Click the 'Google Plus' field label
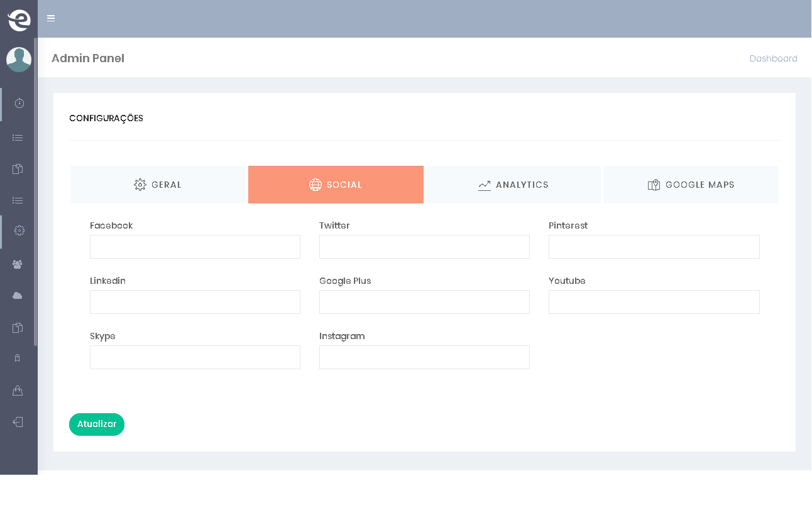This screenshot has width=812, height=508. (x=345, y=281)
